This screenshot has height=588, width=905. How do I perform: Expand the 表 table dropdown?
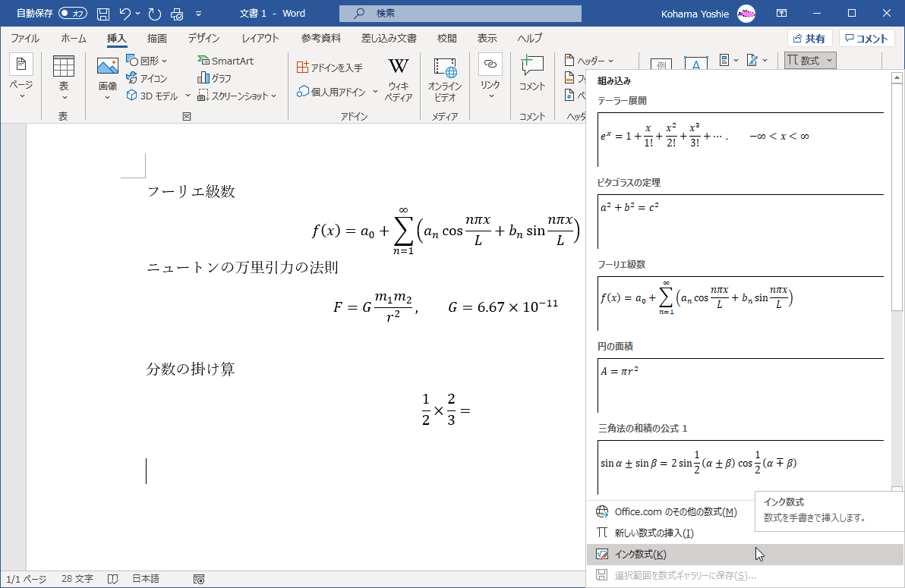point(64,96)
